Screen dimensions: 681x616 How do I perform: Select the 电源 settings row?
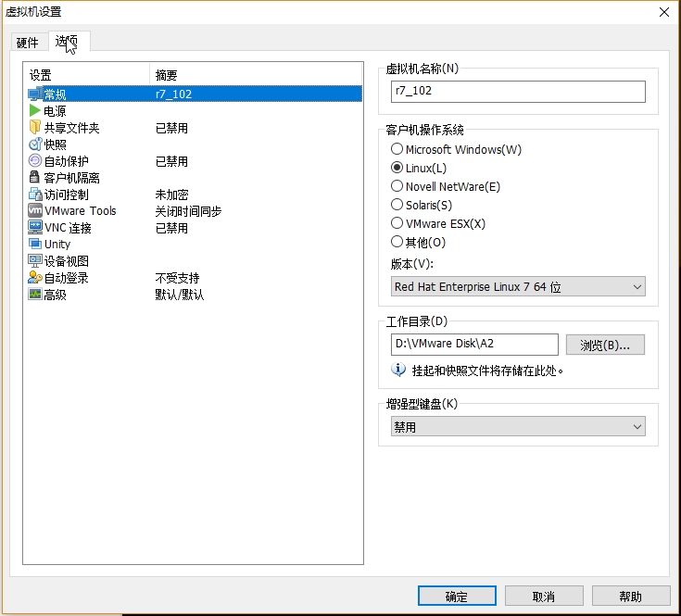coord(195,111)
